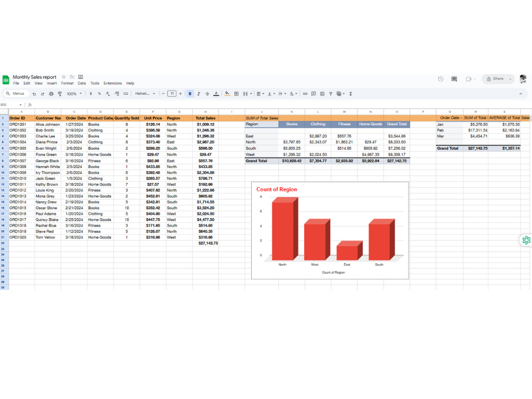This screenshot has height=399, width=532.
Task: Collapse the toolbar header with chevron
Action: click(521, 94)
